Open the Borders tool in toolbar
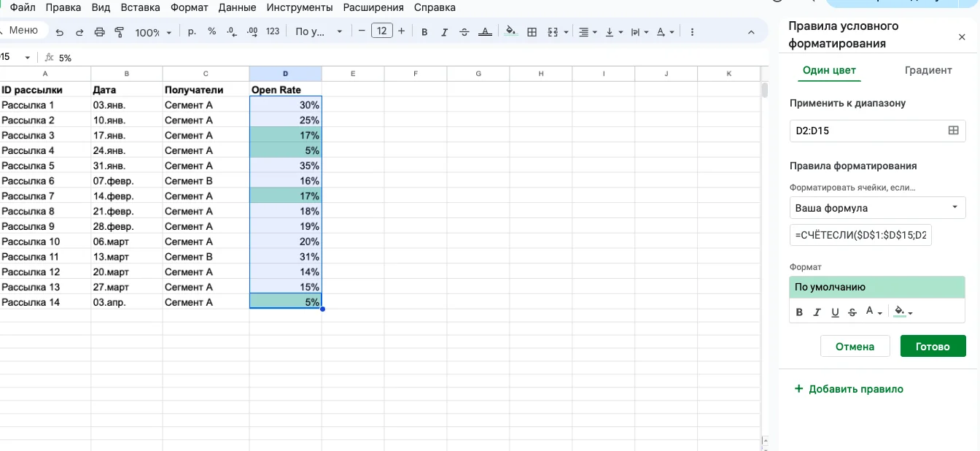This screenshot has height=451, width=980. tap(532, 31)
